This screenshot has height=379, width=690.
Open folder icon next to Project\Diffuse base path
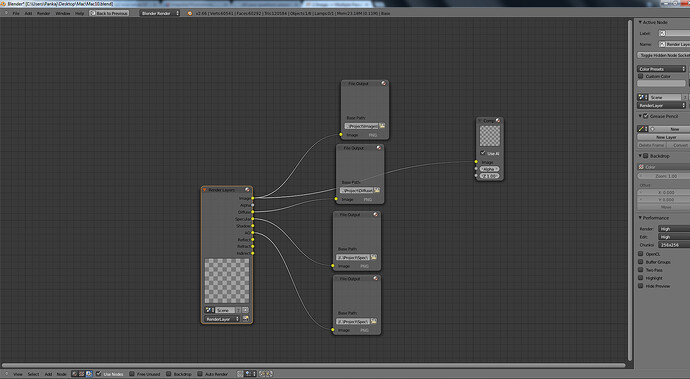[x=377, y=190]
